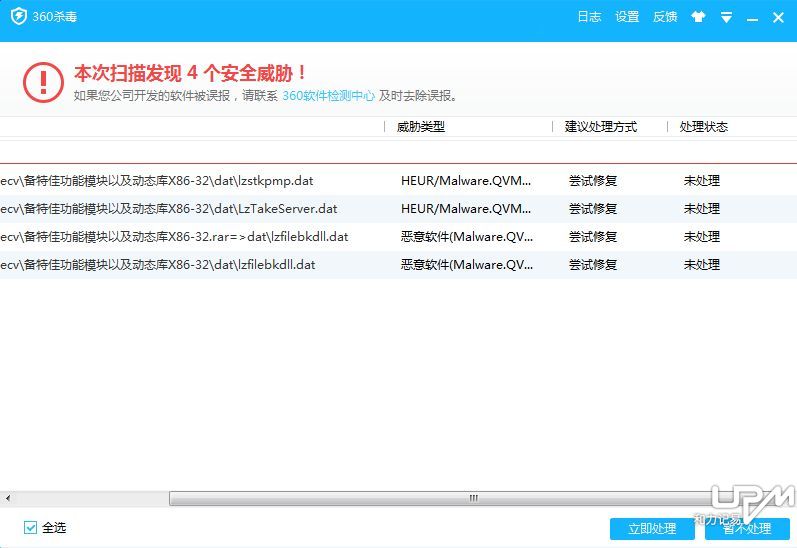
Task: Select the LzTakeServer.dat threat row
Action: (398, 209)
